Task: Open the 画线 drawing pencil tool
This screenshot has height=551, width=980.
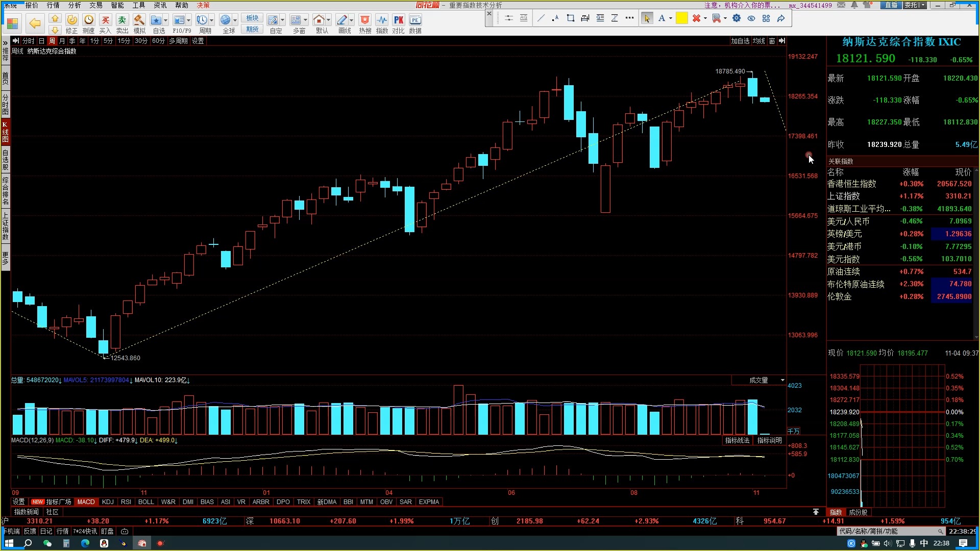Action: (x=342, y=20)
